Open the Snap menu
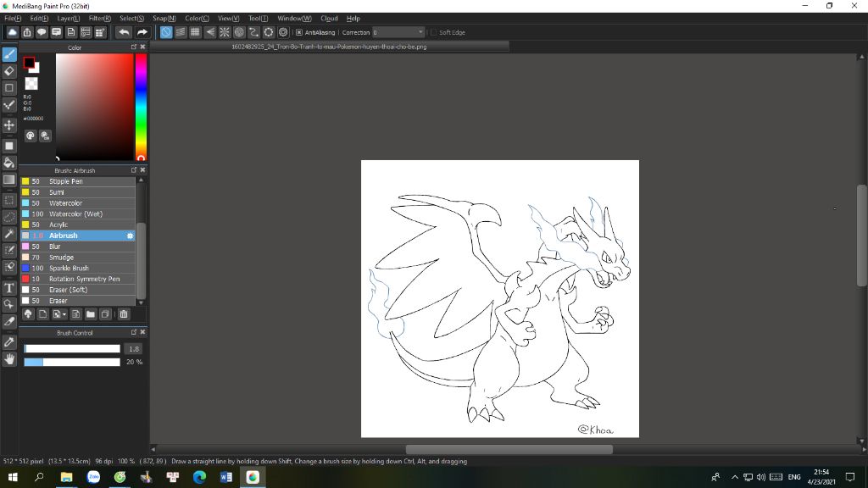Screen dimensions: 868x488 [164, 19]
